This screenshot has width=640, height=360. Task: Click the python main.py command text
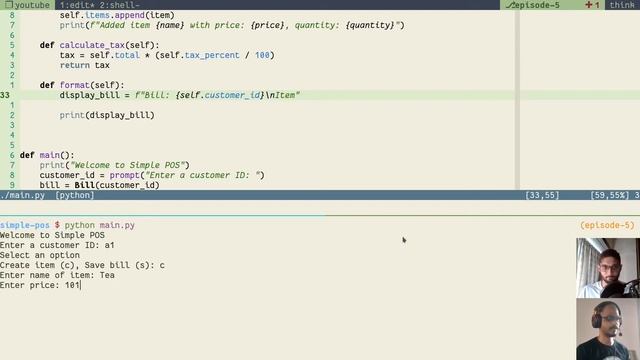100,225
